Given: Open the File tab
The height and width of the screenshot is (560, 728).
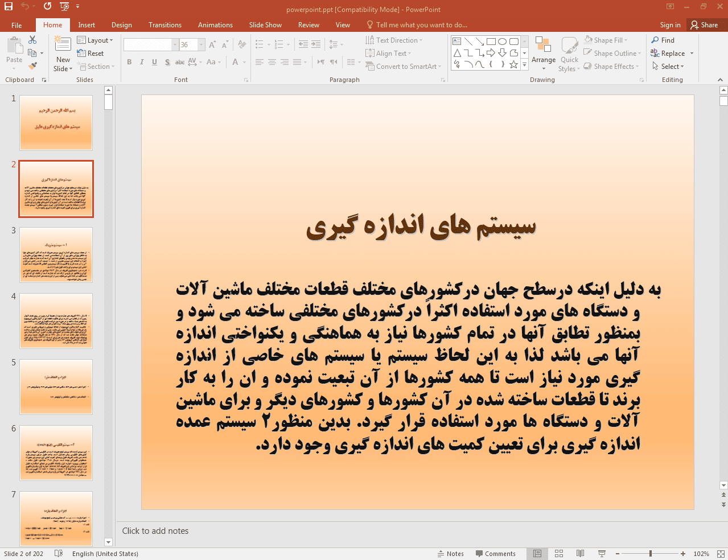Looking at the screenshot, I should [17, 25].
